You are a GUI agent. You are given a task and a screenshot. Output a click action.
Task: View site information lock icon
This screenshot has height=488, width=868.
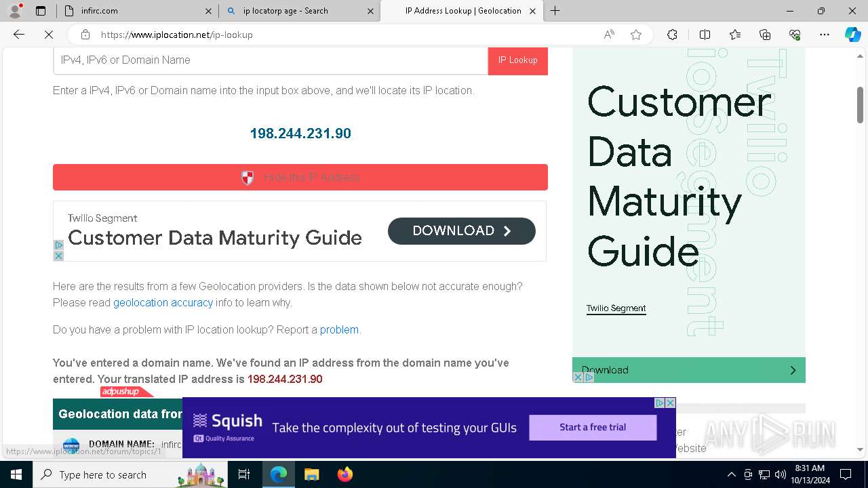point(85,35)
